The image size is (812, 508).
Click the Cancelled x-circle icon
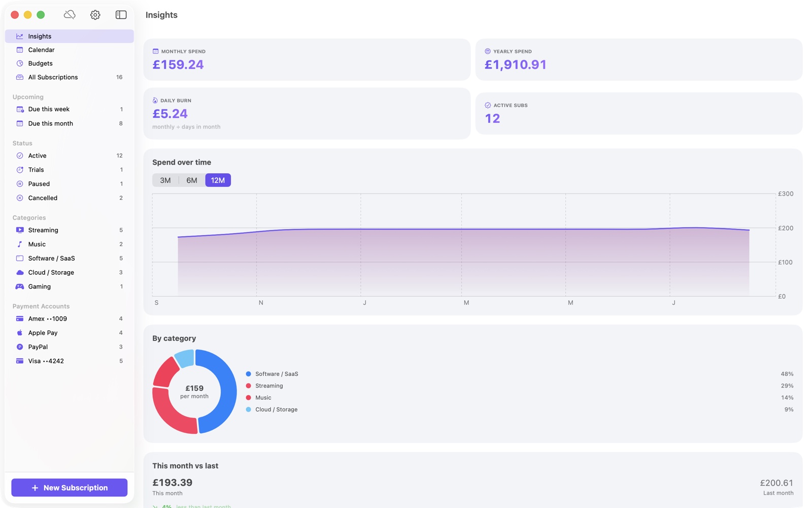click(x=20, y=198)
